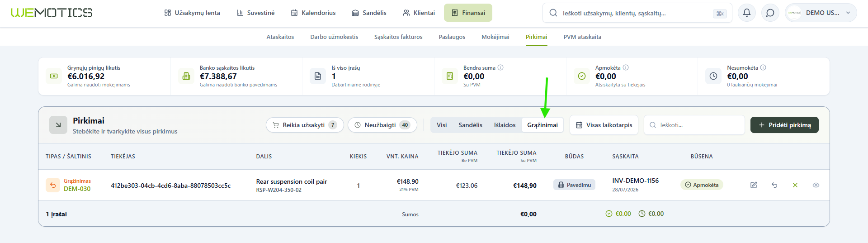
Task: Open the Sandėlis menu item
Action: pos(369,13)
